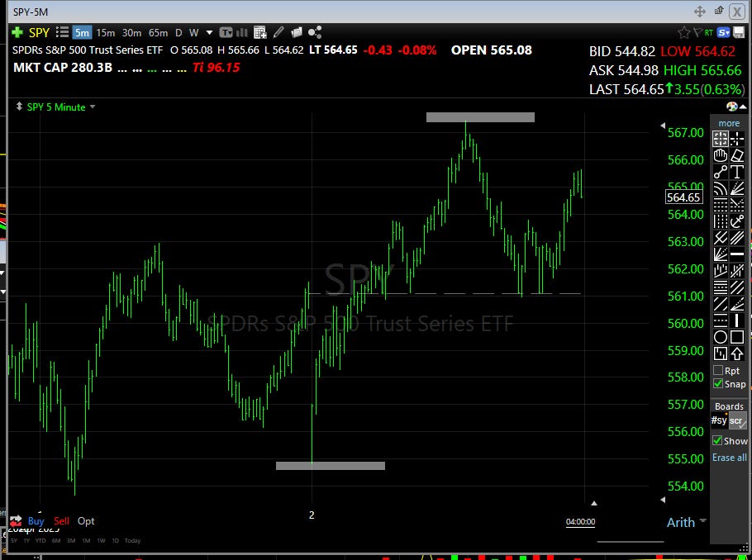Screen dimensions: 752x560
Task: Open the notes folder icon in toolbar
Action: 297,32
